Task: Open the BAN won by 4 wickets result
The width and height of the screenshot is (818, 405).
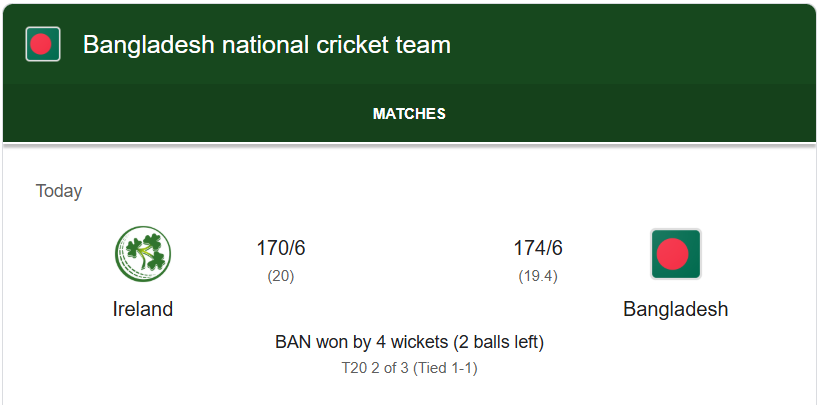Action: coord(409,342)
